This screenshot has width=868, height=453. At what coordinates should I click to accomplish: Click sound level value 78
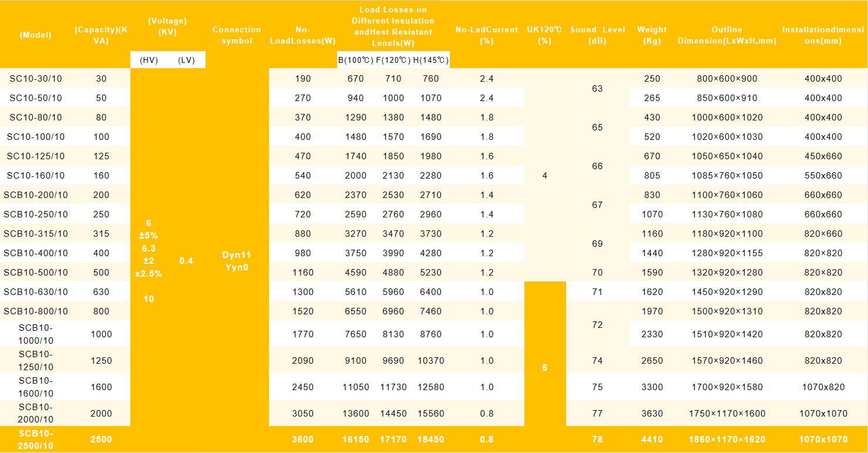pos(597,439)
